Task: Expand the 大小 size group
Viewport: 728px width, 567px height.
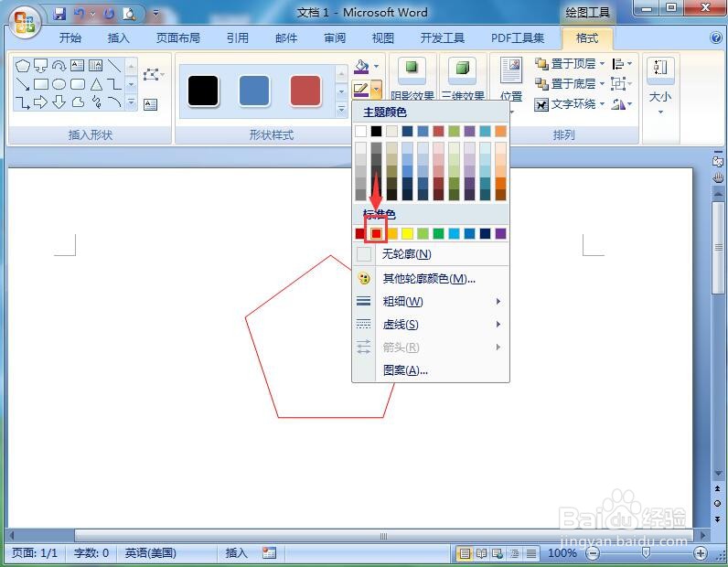Action: point(659,86)
